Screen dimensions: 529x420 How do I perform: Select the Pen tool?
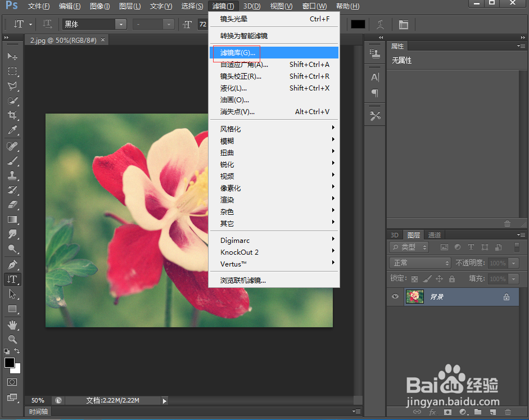[x=12, y=265]
